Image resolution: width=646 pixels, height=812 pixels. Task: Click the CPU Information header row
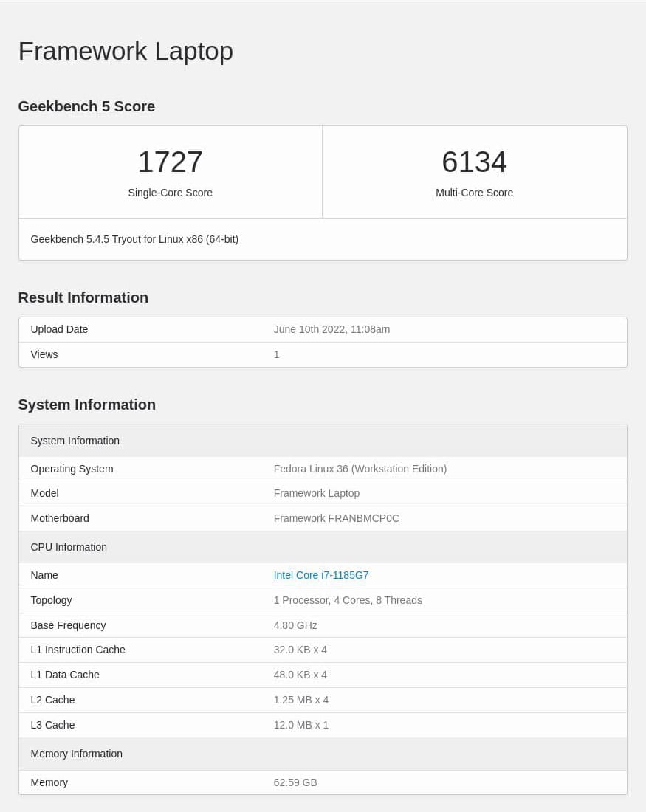pyautogui.click(x=323, y=547)
